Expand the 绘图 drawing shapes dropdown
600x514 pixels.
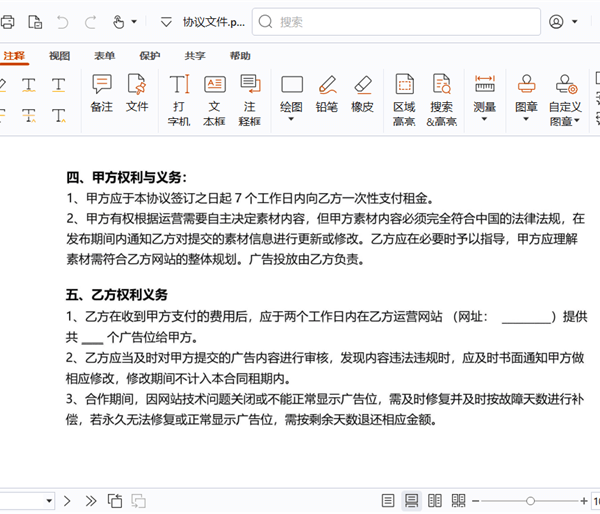tap(291, 119)
